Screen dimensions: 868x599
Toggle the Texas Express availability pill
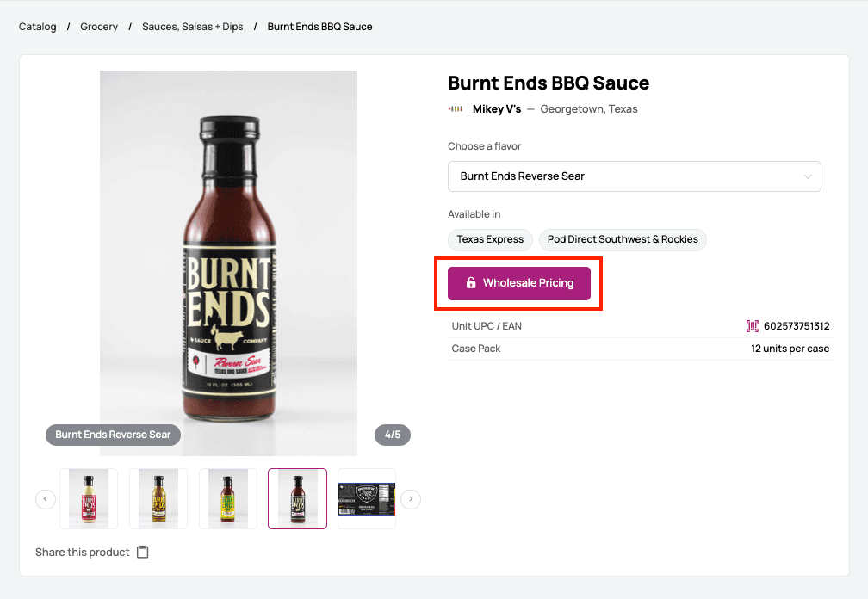tap(490, 240)
